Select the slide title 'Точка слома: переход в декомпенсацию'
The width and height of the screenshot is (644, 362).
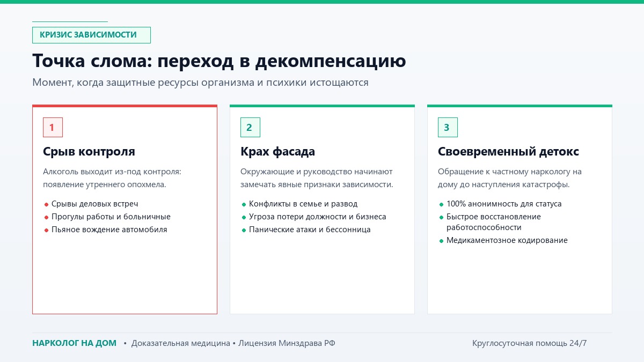click(x=219, y=61)
